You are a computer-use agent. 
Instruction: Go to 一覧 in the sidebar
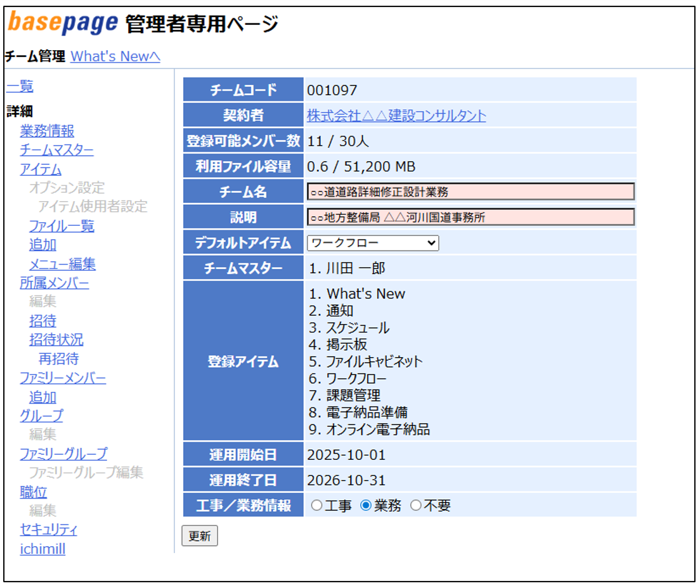point(20,87)
